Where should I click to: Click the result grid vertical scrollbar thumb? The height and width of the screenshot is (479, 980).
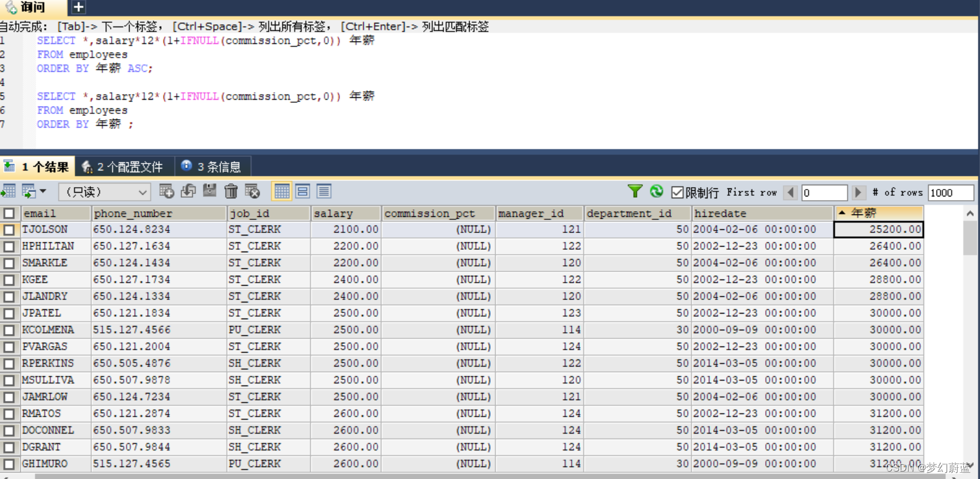click(970, 238)
